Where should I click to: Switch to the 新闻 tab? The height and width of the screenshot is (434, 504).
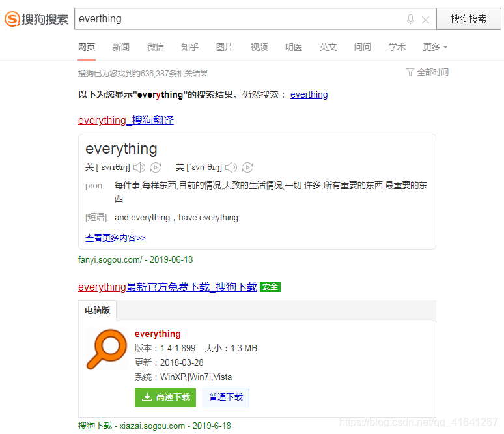[121, 47]
